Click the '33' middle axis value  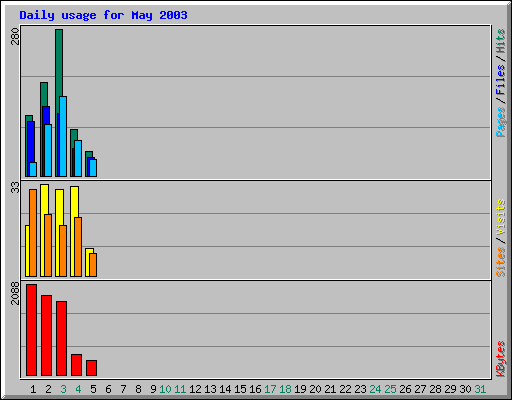point(15,188)
